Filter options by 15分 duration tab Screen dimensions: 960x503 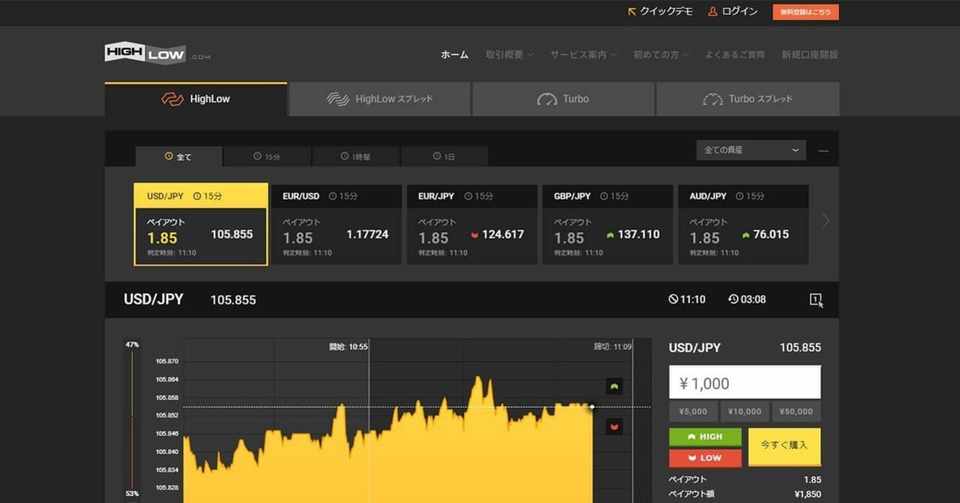coord(267,156)
